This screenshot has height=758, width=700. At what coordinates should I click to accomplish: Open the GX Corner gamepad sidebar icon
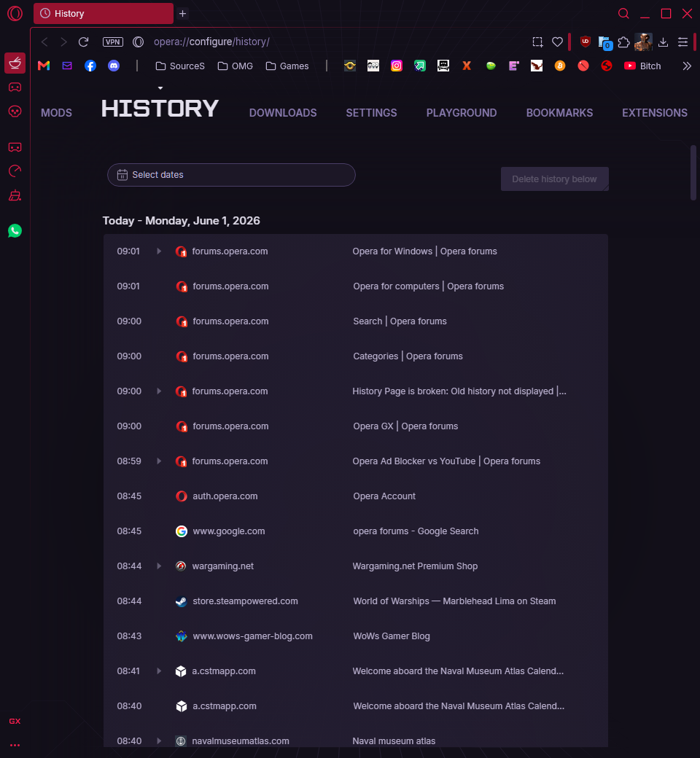tap(15, 87)
